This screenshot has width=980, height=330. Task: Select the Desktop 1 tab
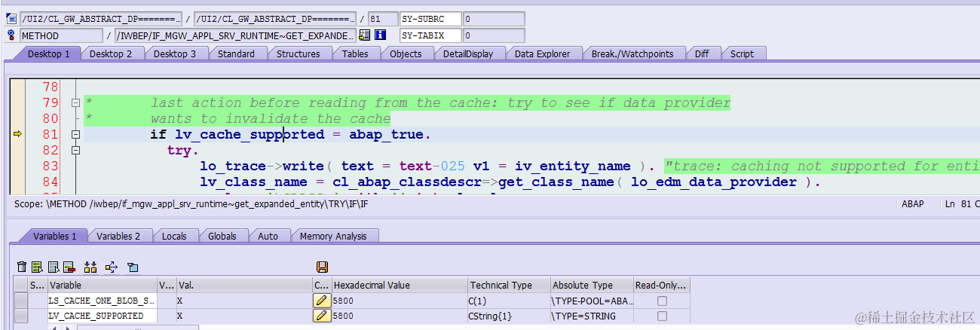[x=48, y=53]
